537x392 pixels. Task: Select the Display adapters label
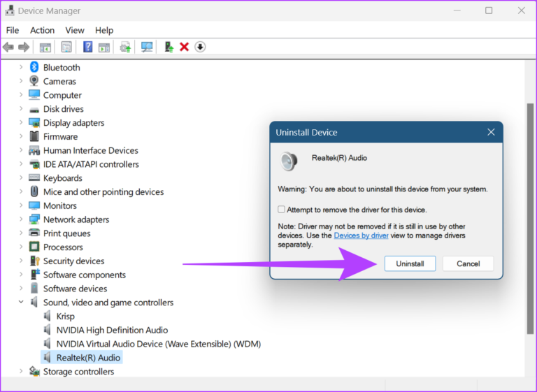pos(73,122)
